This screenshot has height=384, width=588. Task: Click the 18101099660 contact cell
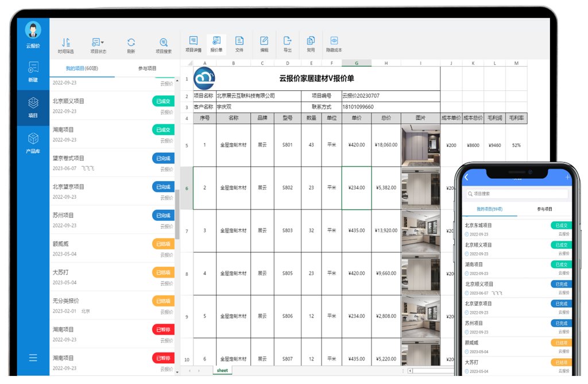pyautogui.click(x=390, y=107)
